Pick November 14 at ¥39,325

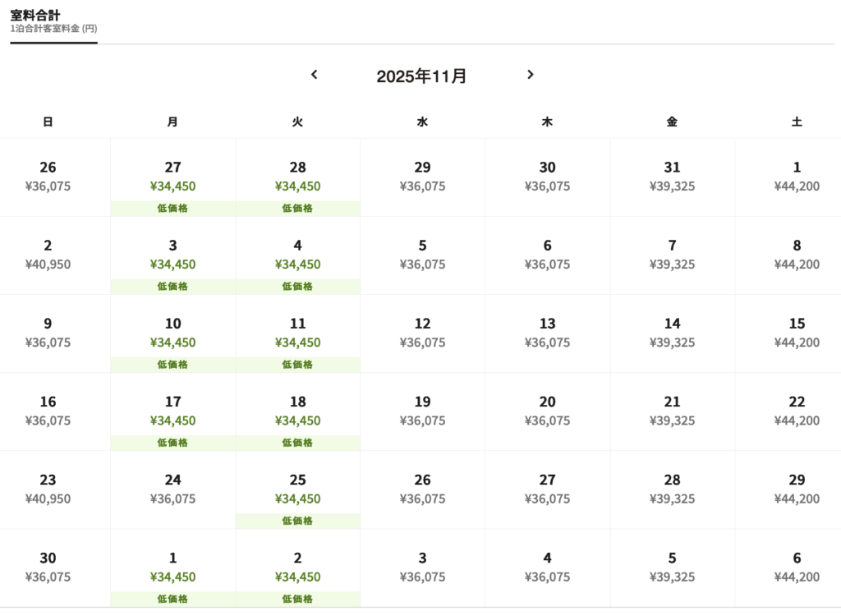point(672,333)
